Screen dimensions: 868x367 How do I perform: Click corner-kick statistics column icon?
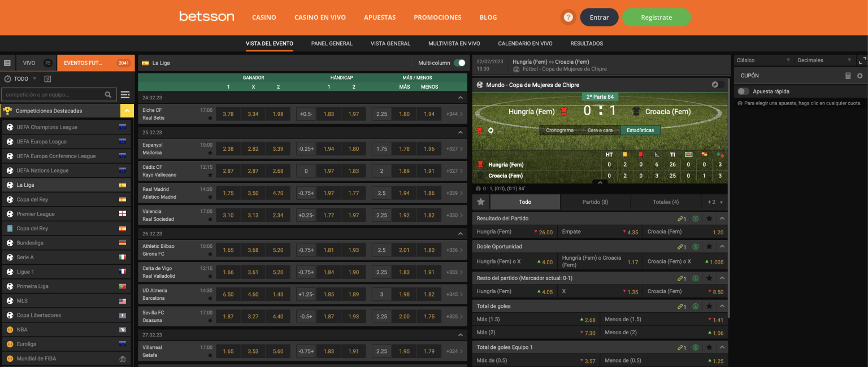pos(657,154)
